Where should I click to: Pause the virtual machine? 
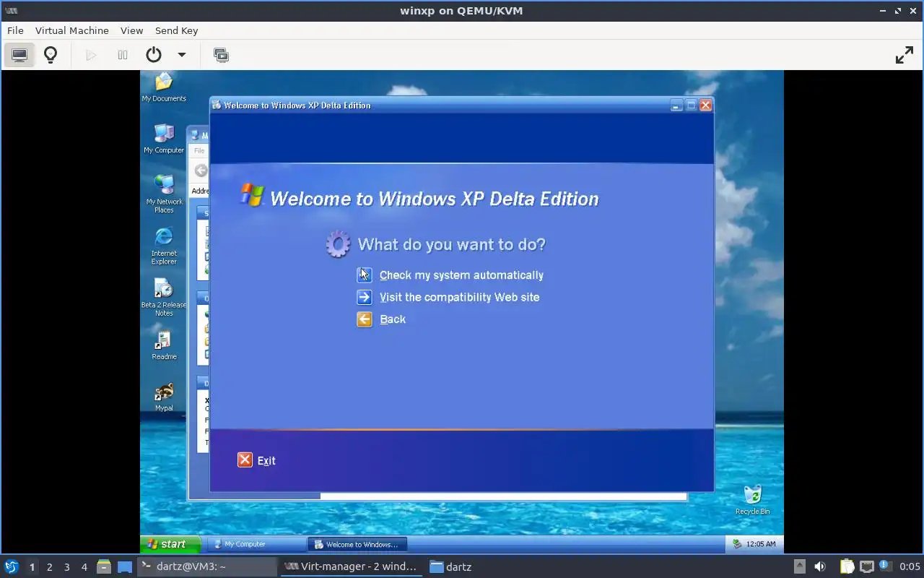tap(123, 55)
